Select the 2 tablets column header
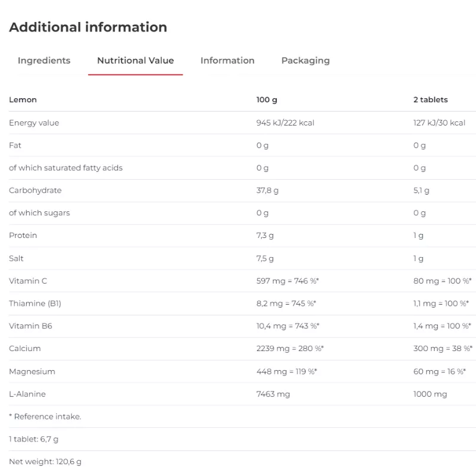This screenshot has width=476, height=476. [430, 100]
